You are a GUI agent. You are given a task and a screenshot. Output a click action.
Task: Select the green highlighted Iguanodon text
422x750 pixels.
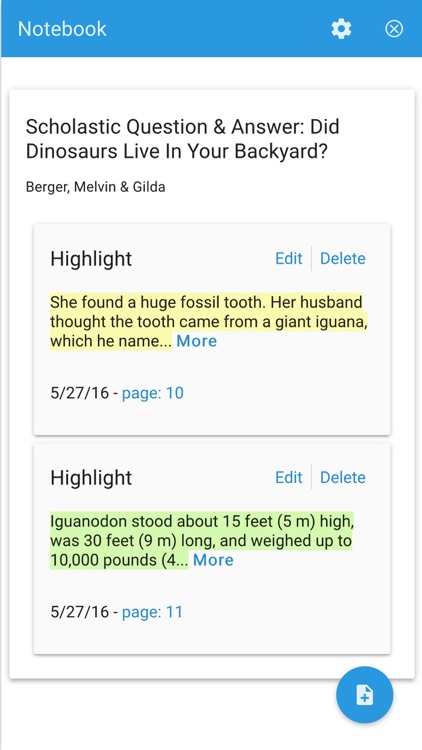(202, 540)
